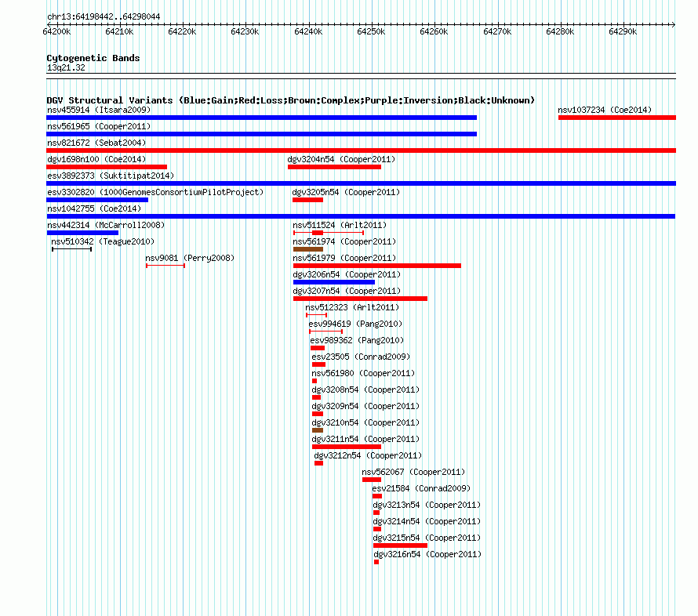Select the blue bar under dgv3206n54
Viewport: 698px width, 616px height.
[334, 282]
